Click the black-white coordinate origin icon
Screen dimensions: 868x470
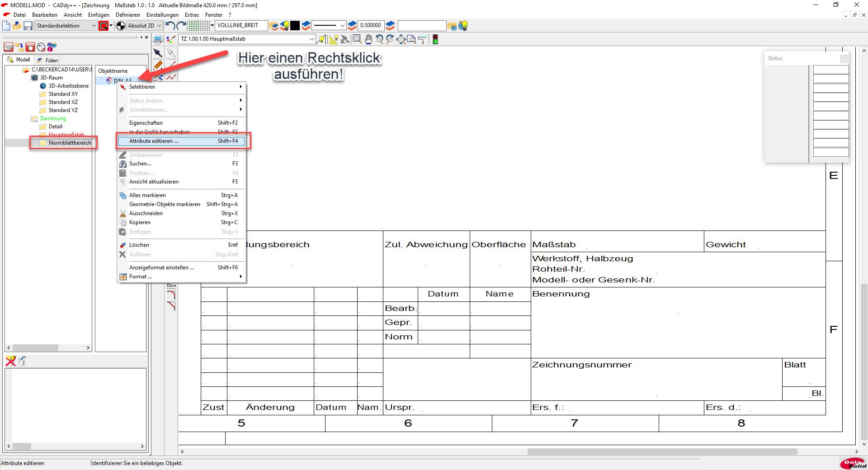(x=121, y=26)
